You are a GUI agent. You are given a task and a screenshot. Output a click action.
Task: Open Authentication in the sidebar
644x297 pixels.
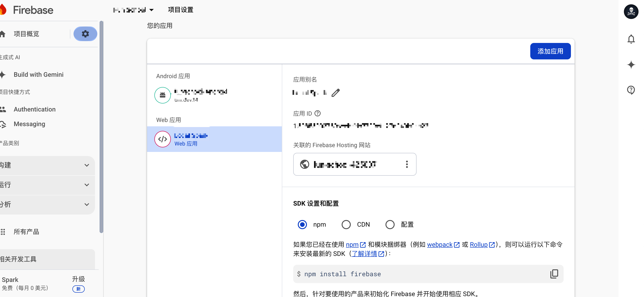34,109
